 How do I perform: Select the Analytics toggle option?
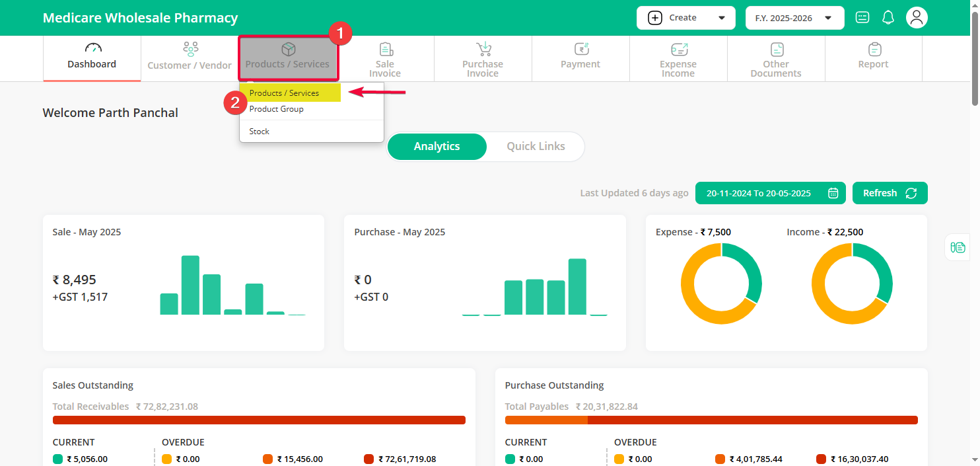click(437, 147)
